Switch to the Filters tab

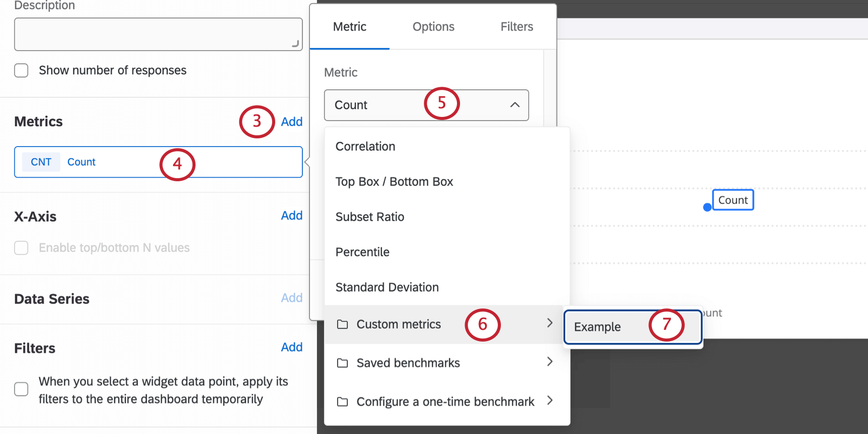(x=516, y=27)
